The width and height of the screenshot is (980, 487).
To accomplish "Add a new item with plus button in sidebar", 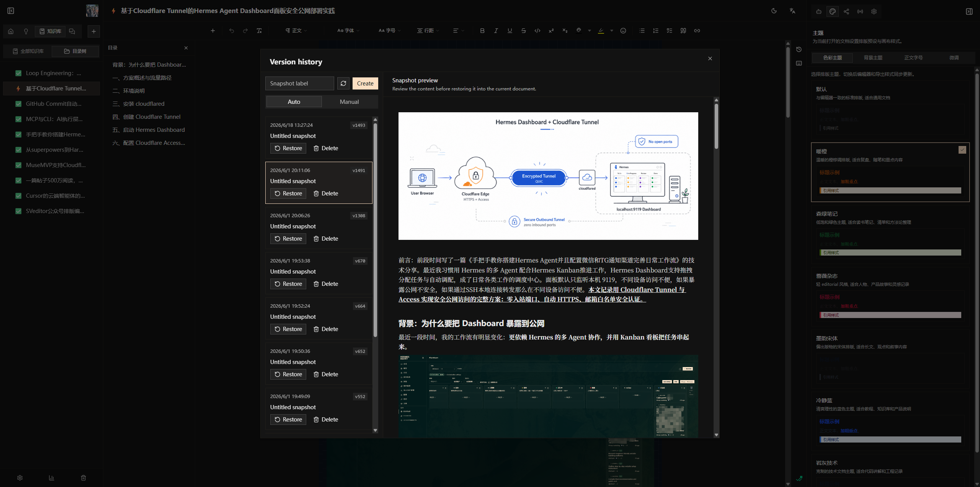I will pyautogui.click(x=94, y=31).
